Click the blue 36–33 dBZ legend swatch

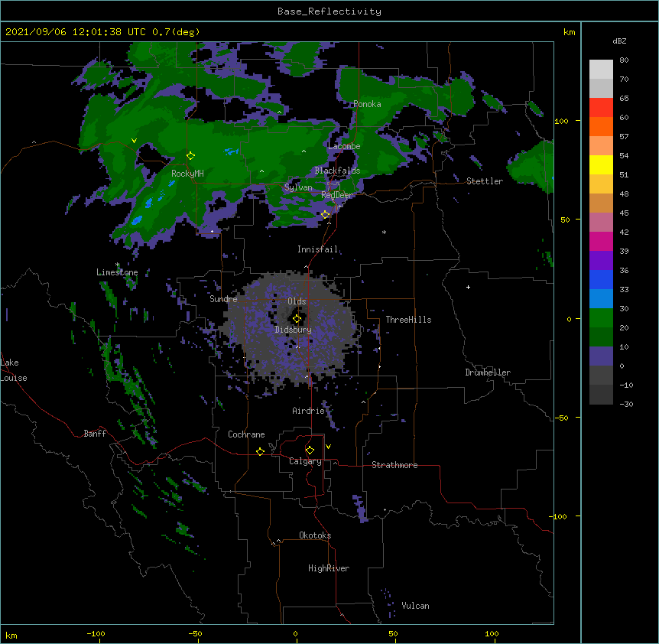tap(601, 279)
